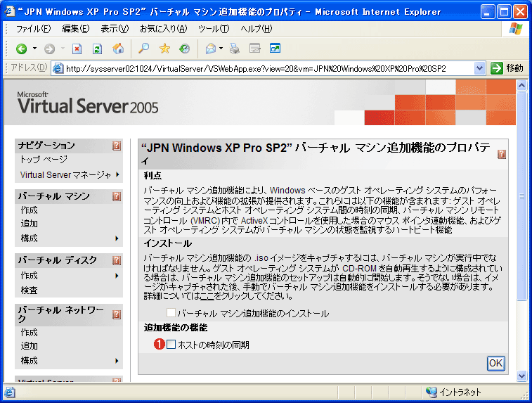Expand バーチャル ネットワーク 構成 submenu arrow
532x403 pixels.
click(x=117, y=361)
